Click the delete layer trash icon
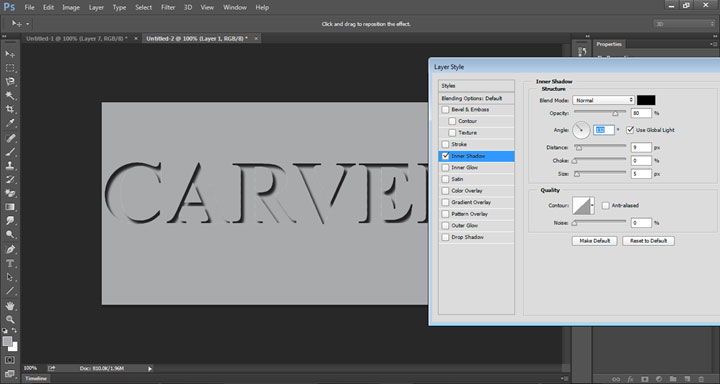The width and height of the screenshot is (720, 384). [701, 379]
